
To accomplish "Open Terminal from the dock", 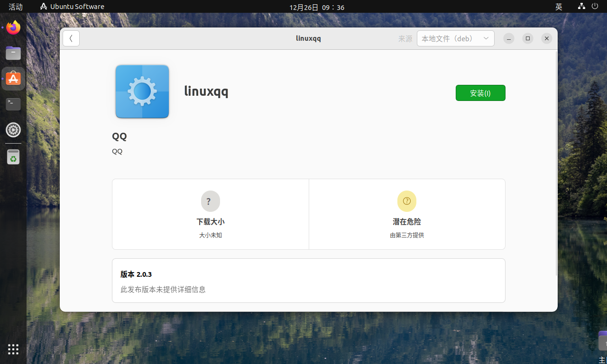I will tap(13, 104).
